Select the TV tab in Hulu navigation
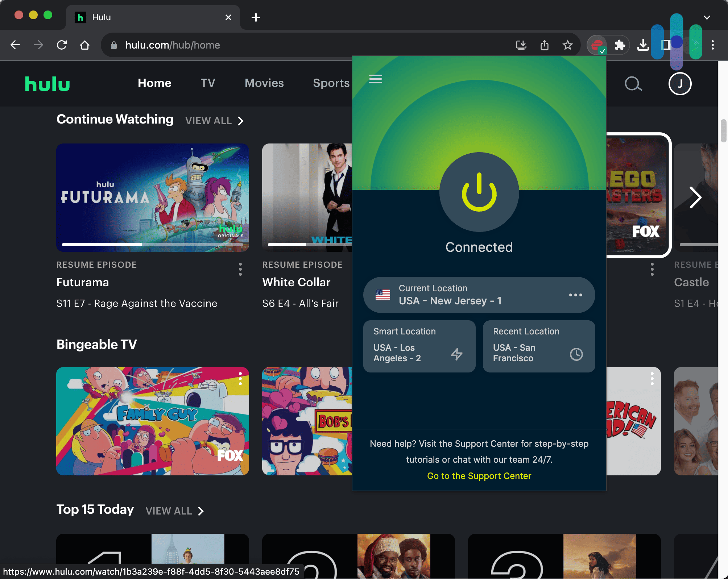This screenshot has height=579, width=728. 208,83
